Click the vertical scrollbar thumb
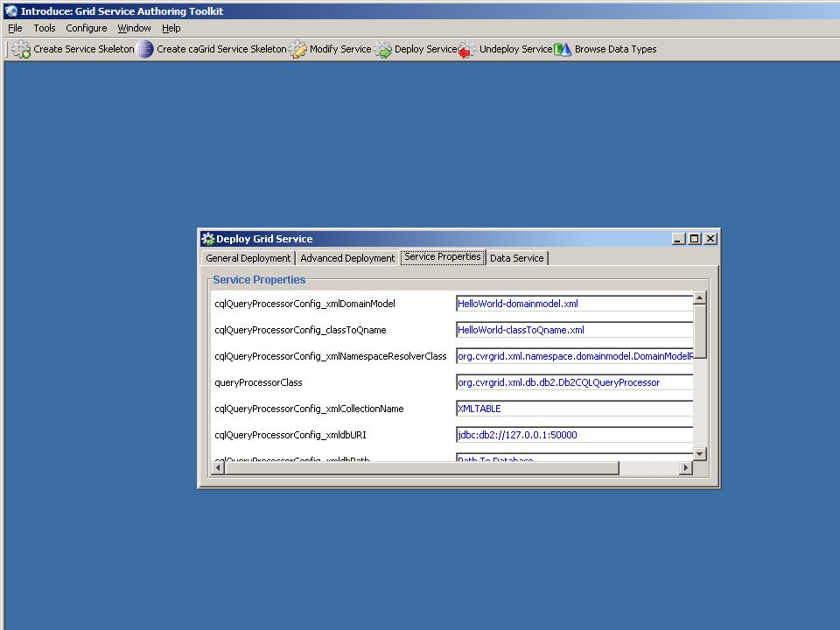The image size is (840, 630). (x=700, y=331)
